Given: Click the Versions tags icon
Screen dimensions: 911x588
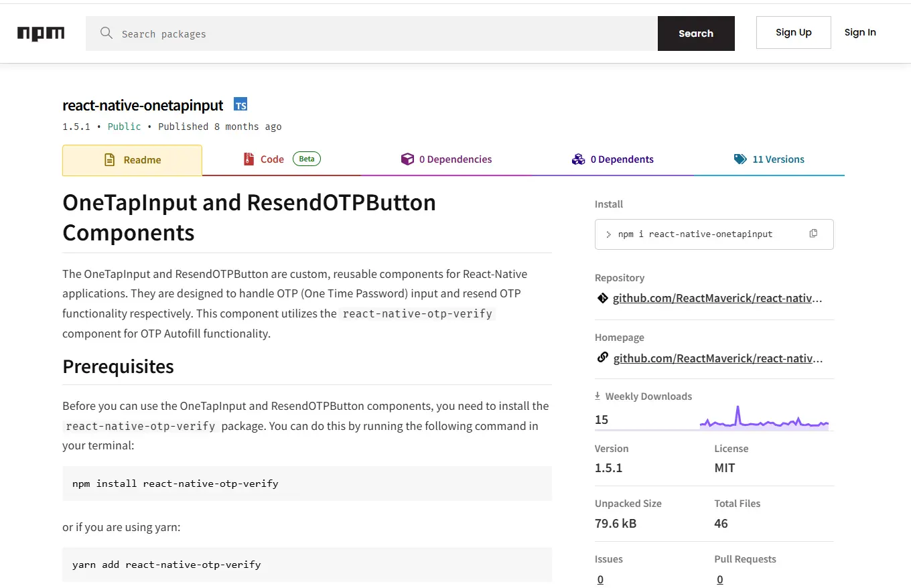Looking at the screenshot, I should click(x=740, y=159).
